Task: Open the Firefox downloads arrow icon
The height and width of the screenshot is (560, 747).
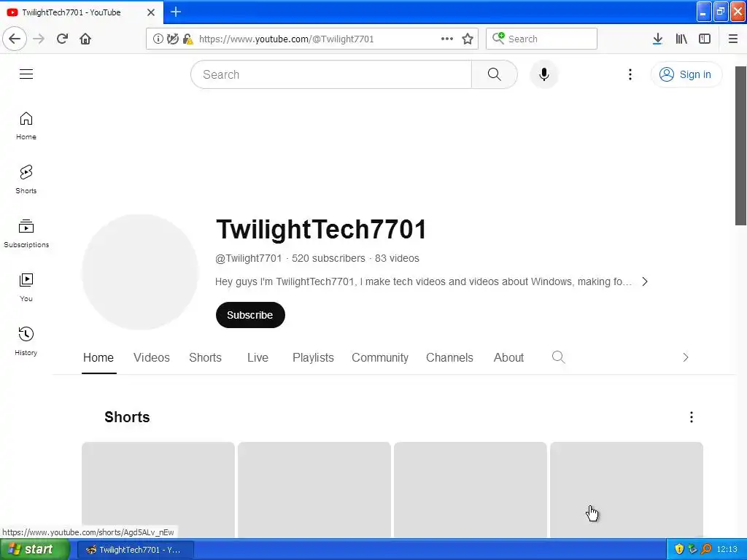Action: point(657,39)
